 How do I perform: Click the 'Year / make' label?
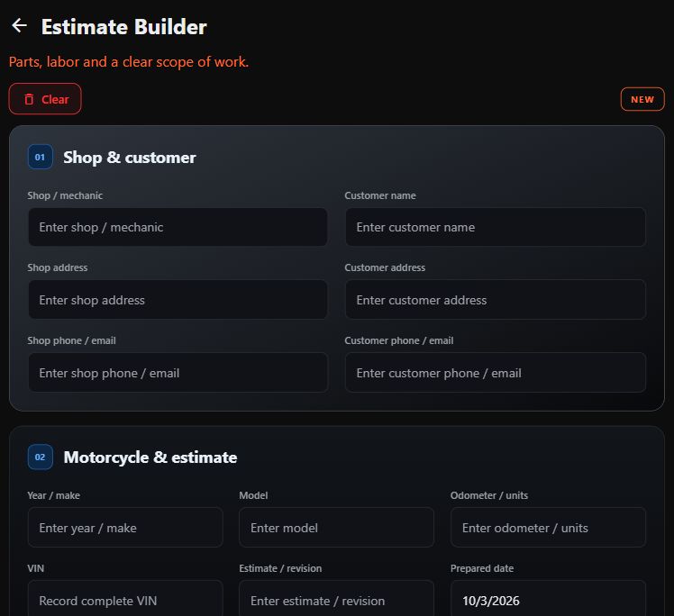[53, 495]
